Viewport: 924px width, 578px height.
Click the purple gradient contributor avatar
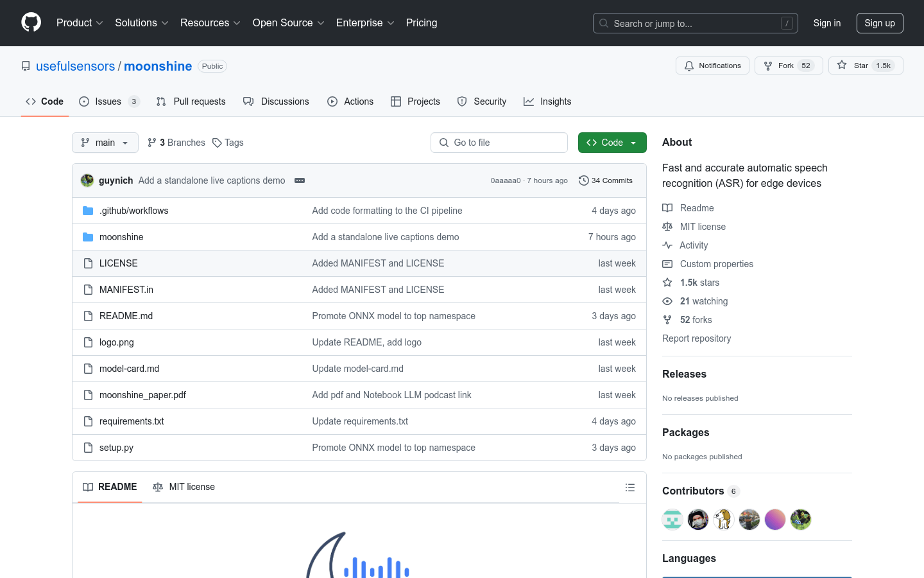(775, 520)
